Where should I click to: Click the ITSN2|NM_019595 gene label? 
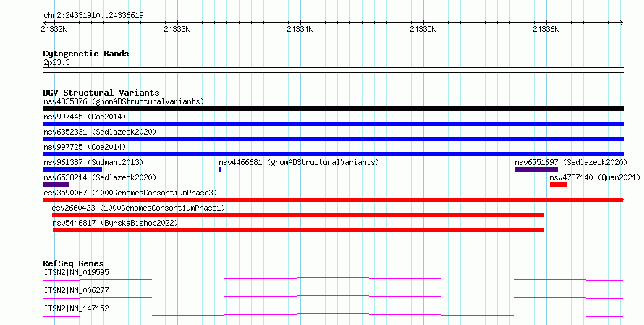tap(77, 272)
